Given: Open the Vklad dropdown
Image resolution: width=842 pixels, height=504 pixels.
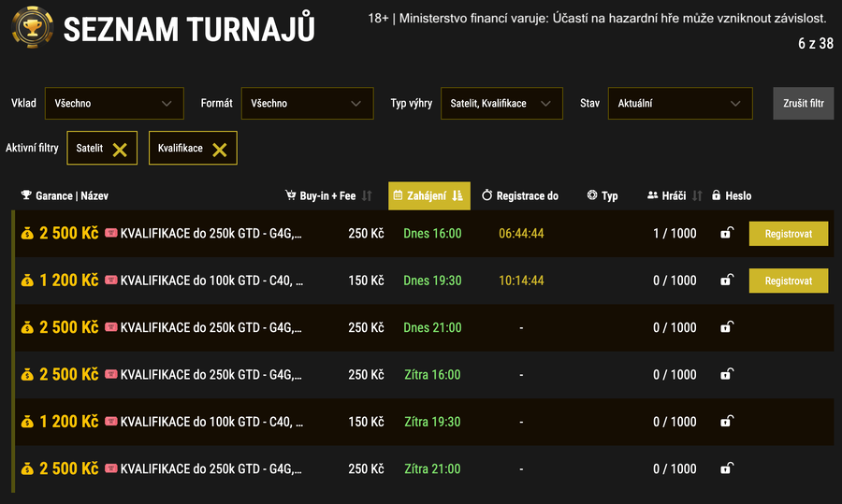Looking at the screenshot, I should [x=114, y=103].
